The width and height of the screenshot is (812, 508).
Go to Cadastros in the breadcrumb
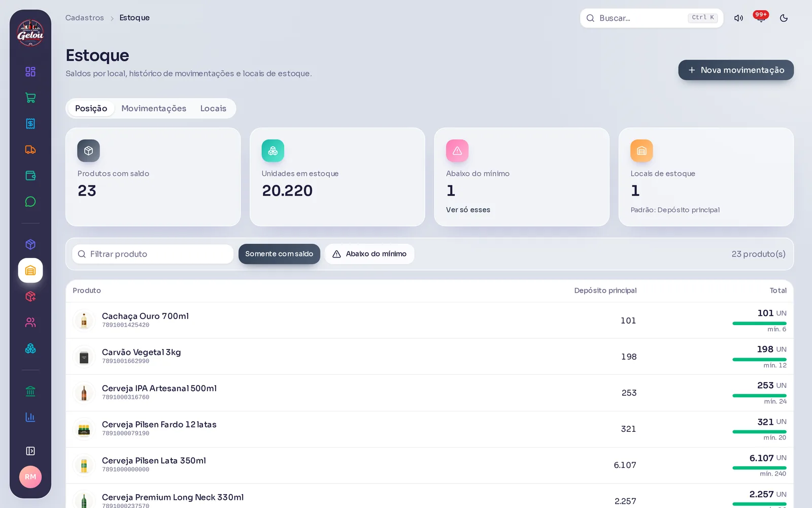pyautogui.click(x=85, y=18)
